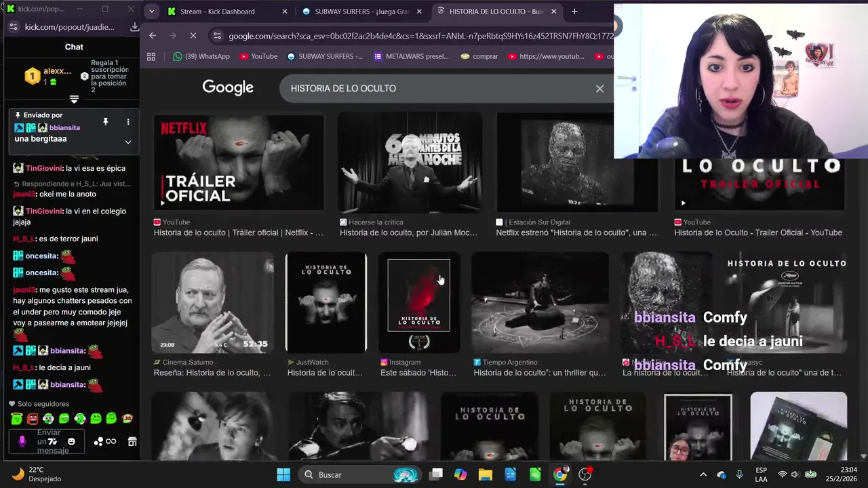Open the shop icon beside the chat box
The image size is (868, 488).
coord(132,441)
